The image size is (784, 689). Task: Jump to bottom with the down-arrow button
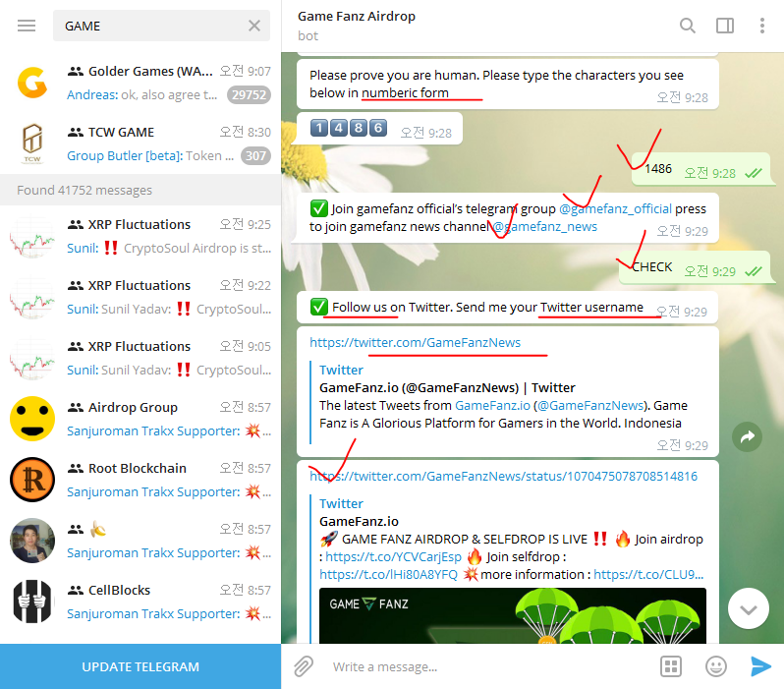pyautogui.click(x=748, y=609)
